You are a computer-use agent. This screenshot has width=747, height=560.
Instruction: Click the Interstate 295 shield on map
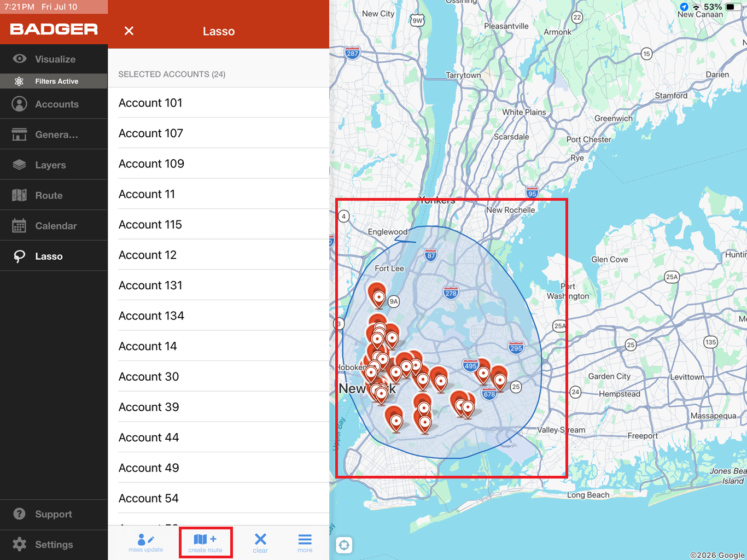coord(516,348)
